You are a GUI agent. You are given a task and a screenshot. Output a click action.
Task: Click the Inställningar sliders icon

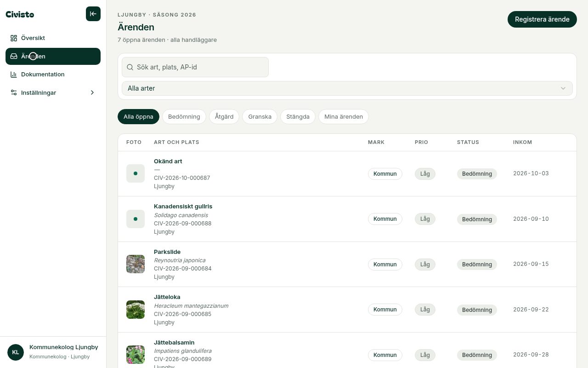[x=14, y=92]
